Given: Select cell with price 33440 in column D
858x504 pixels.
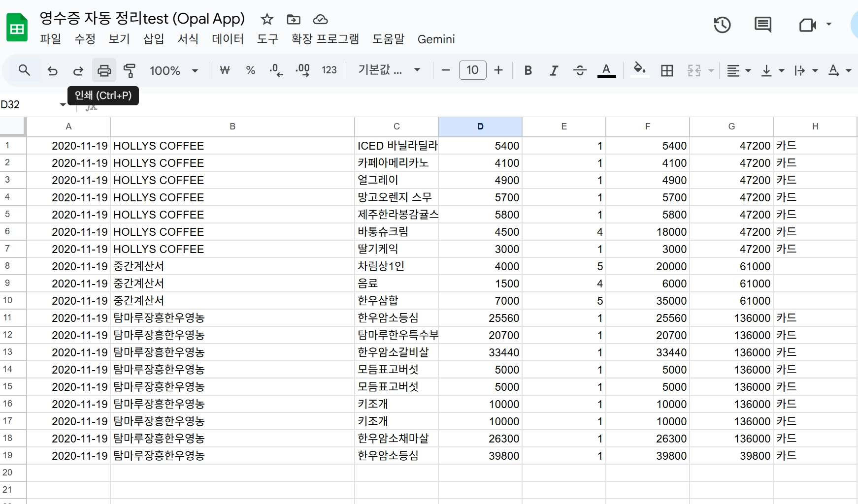Looking at the screenshot, I should coord(480,352).
